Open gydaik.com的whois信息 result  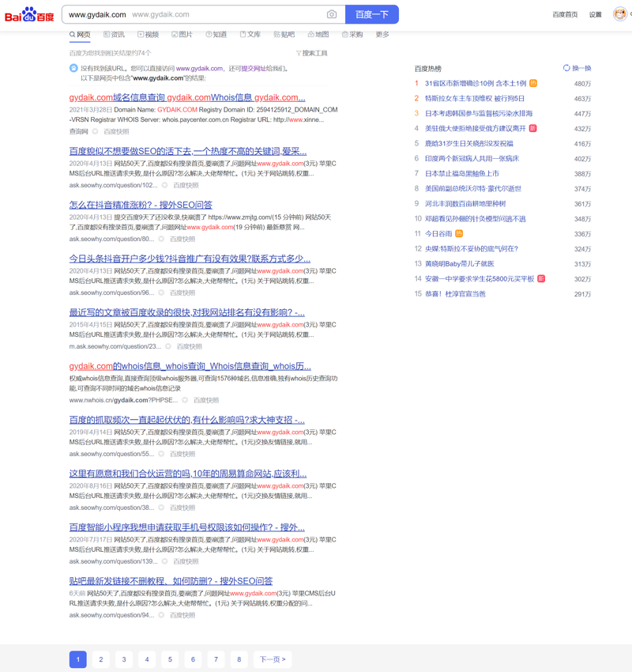[190, 366]
